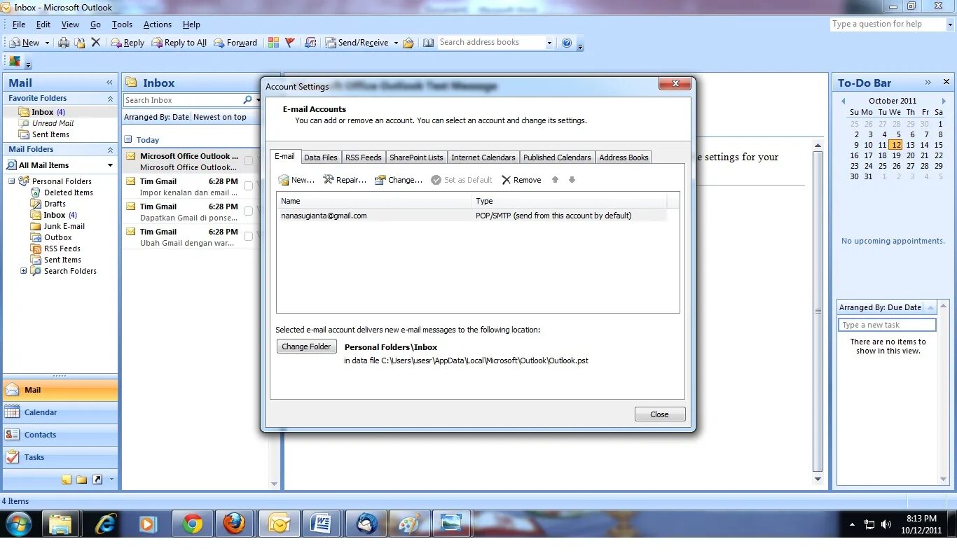This screenshot has width=957, height=560.
Task: Click the Close button in Account Settings
Action: click(x=659, y=414)
